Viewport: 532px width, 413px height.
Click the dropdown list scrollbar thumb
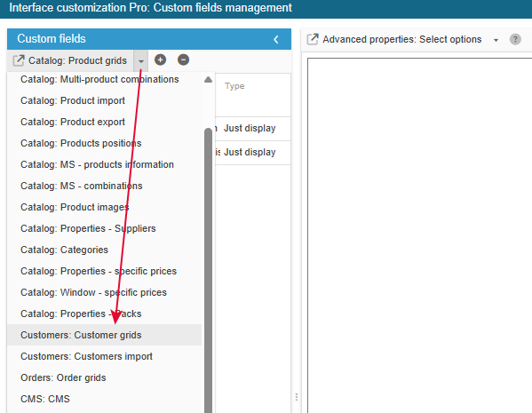click(x=209, y=271)
